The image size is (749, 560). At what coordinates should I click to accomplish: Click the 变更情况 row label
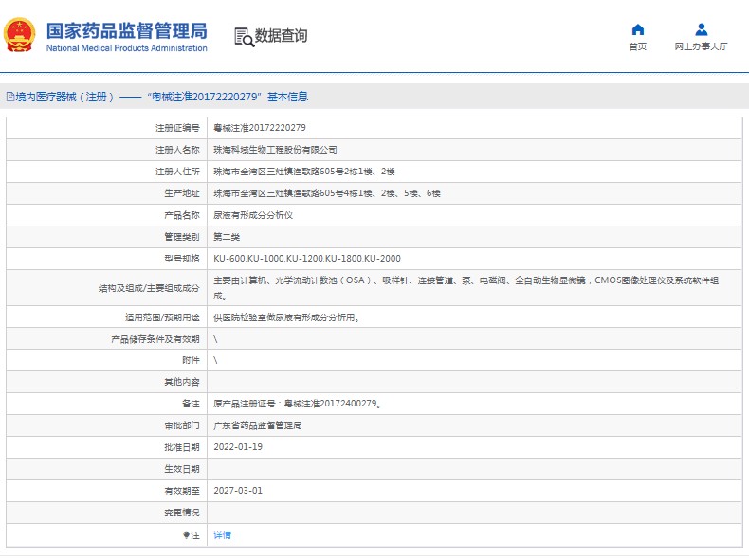pos(181,513)
